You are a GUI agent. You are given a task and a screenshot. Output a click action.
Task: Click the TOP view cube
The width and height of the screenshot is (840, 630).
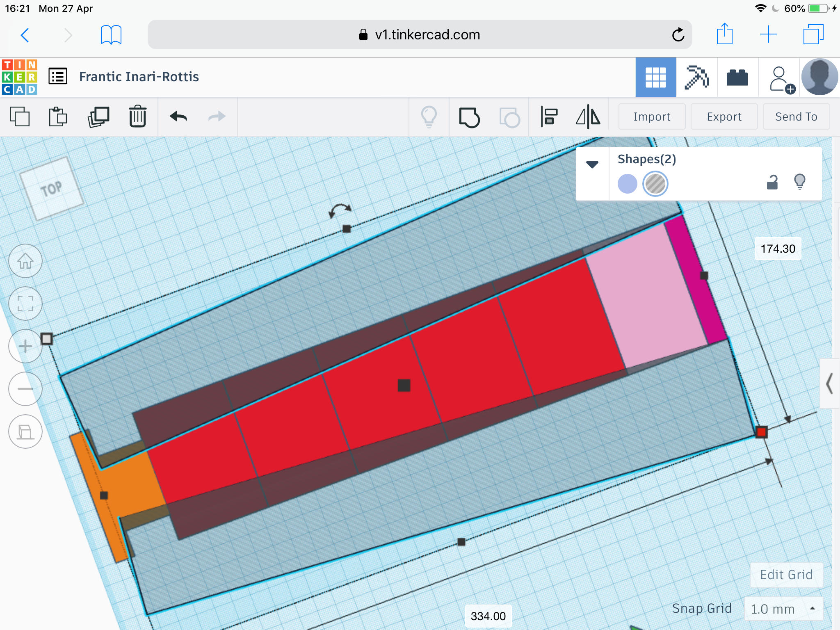52,188
